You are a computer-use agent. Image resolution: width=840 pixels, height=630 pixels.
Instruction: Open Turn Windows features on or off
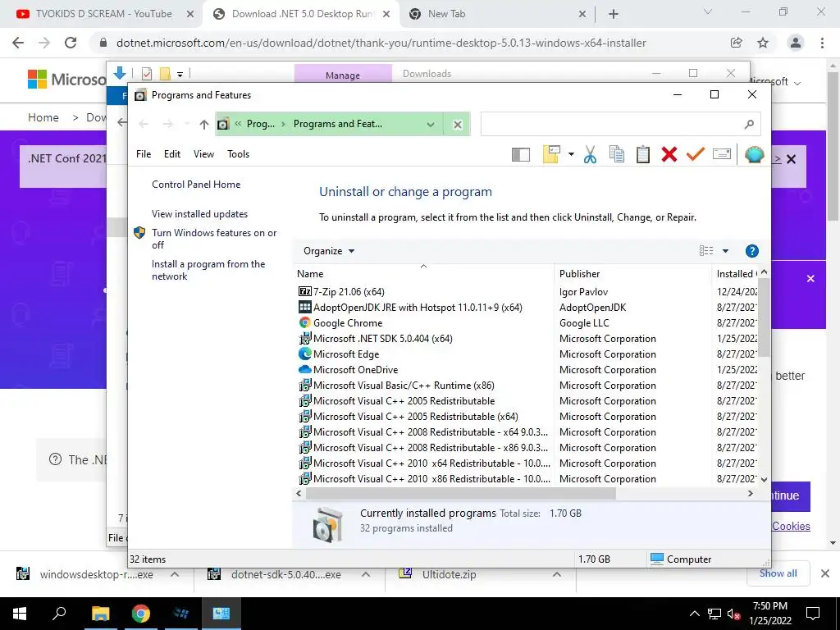pos(214,239)
